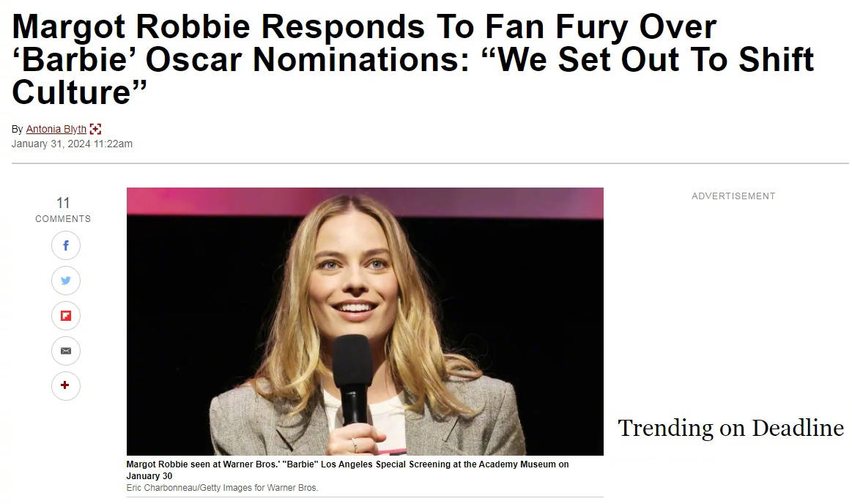This screenshot has width=852, height=504.
Task: Email this article using the envelope icon
Action: pos(65,351)
